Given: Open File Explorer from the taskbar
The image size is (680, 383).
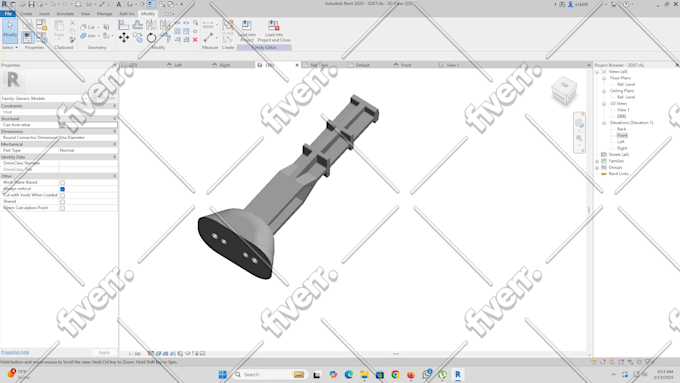Looking at the screenshot, I should [x=364, y=374].
